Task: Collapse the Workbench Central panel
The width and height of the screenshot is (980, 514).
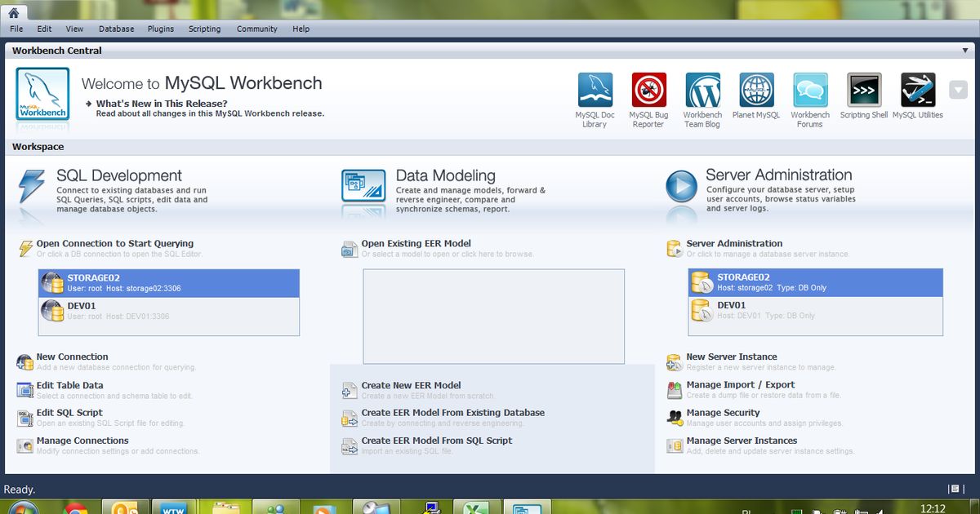Action: 964,51
